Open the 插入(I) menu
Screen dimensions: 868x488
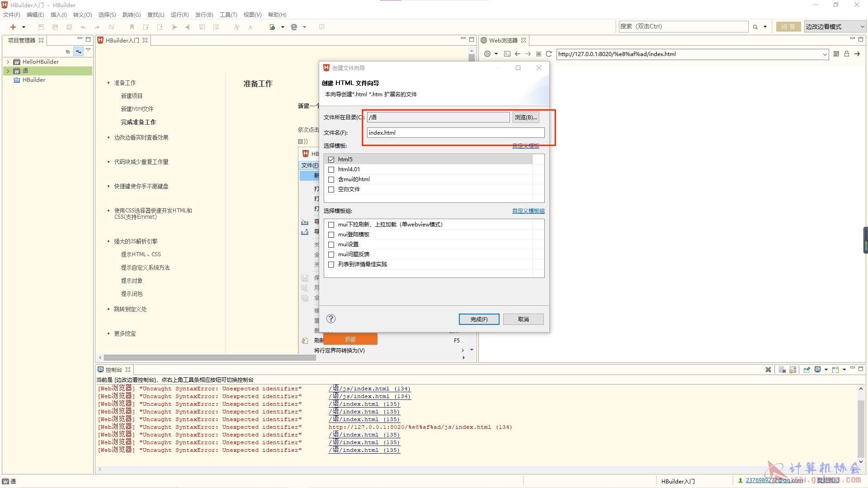(58, 15)
